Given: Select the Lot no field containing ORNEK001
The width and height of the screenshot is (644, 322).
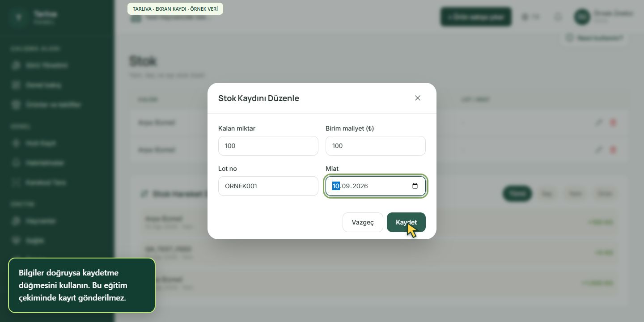Looking at the screenshot, I should (268, 186).
